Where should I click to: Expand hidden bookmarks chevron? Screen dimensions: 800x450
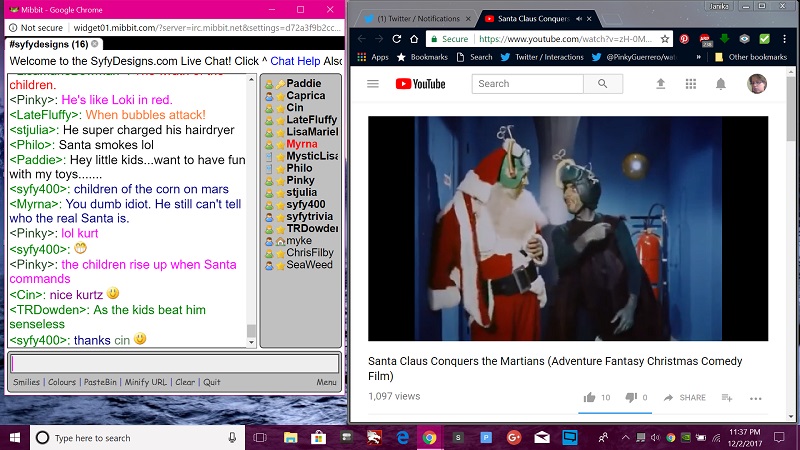(x=698, y=57)
